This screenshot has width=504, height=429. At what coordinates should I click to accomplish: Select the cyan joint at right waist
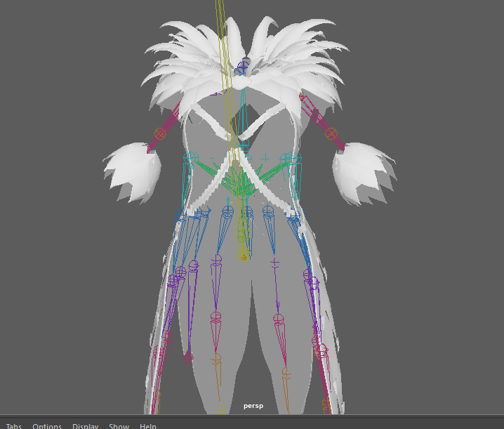(x=295, y=159)
